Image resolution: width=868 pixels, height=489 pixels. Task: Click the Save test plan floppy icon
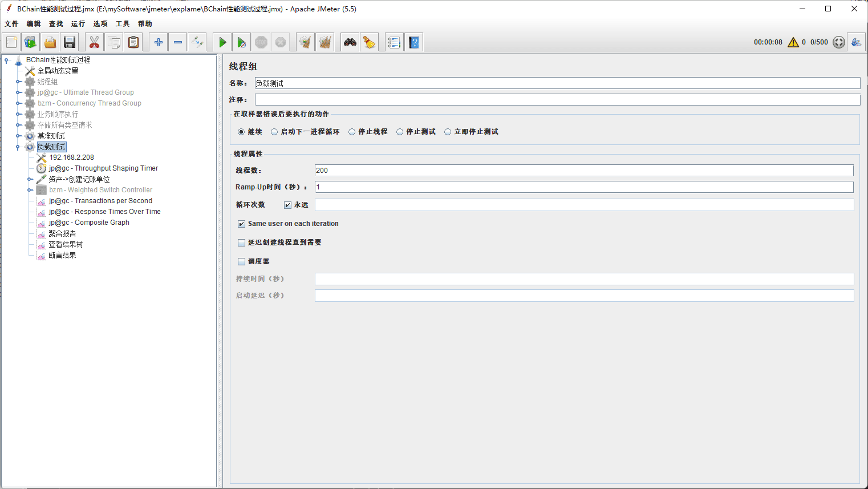pyautogui.click(x=70, y=42)
